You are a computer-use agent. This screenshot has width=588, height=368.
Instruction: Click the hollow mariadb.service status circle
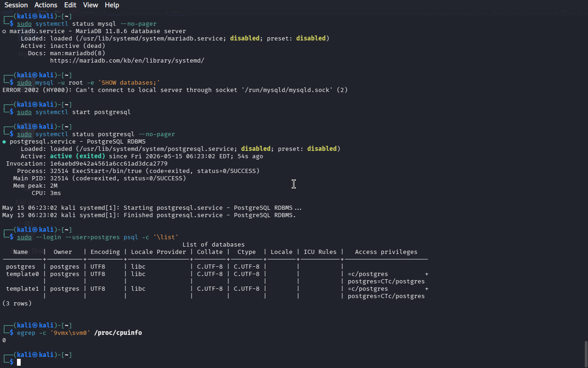4,31
